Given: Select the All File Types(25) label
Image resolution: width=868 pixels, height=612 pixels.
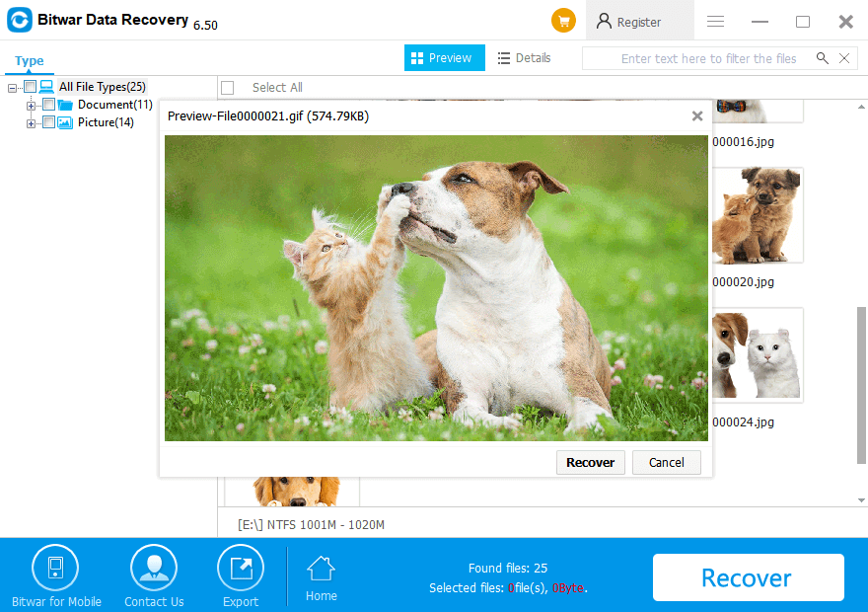Looking at the screenshot, I should pos(103,87).
